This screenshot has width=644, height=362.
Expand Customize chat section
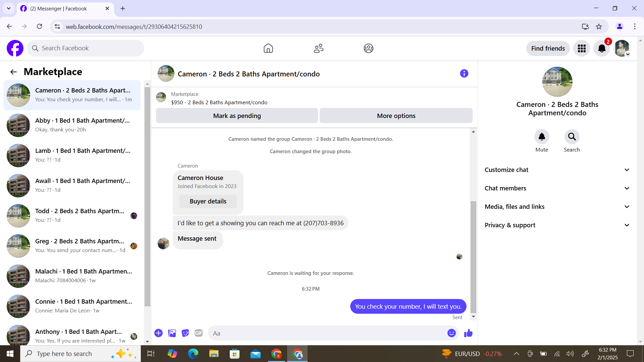point(557,170)
